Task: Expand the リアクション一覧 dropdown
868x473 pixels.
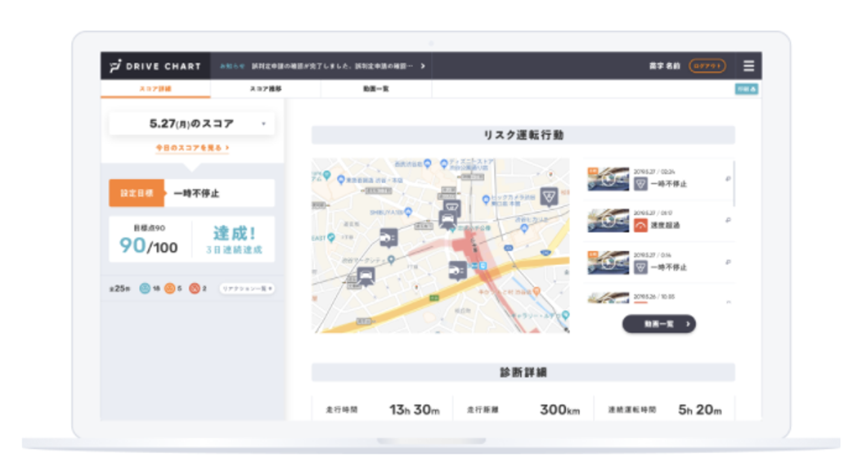Action: 247,288
